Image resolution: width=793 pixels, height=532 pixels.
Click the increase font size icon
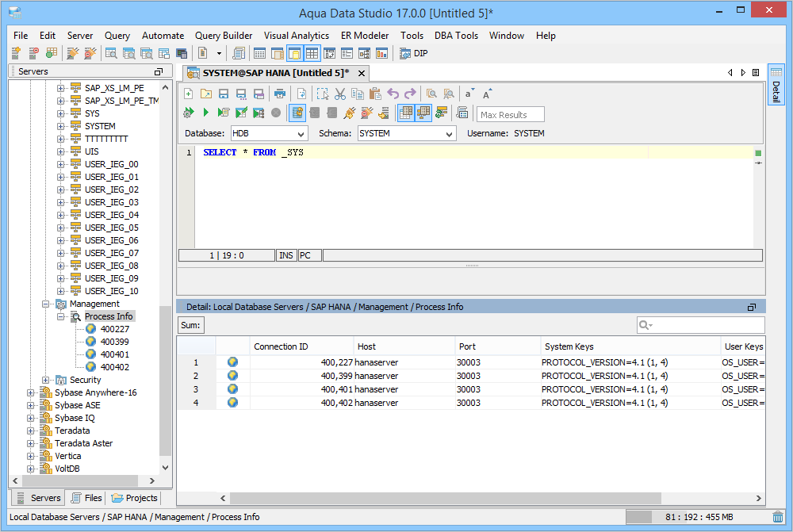(488, 94)
